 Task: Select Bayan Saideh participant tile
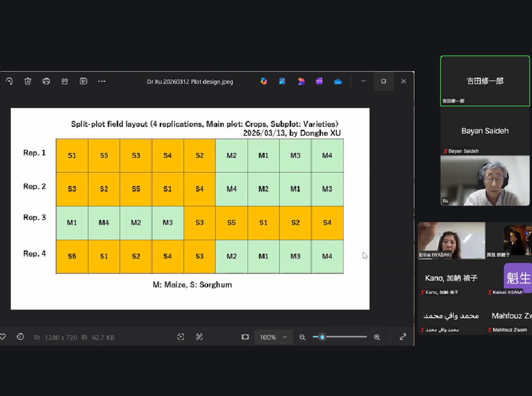[485, 131]
